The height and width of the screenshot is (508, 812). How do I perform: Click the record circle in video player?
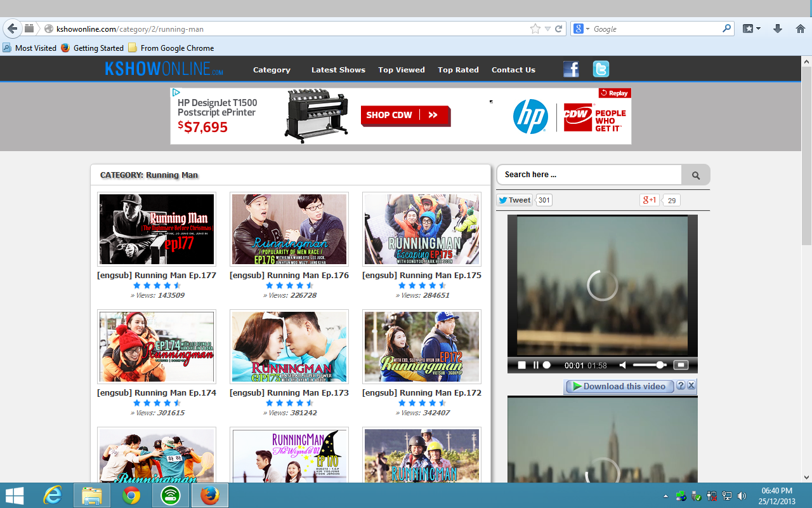pos(547,365)
